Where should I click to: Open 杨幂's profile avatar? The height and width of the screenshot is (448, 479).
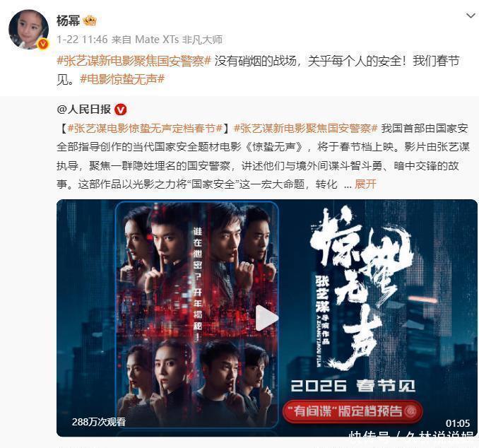[28, 30]
